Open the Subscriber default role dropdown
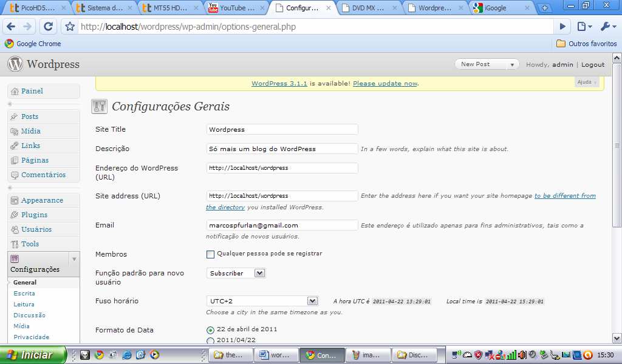 pos(236,273)
